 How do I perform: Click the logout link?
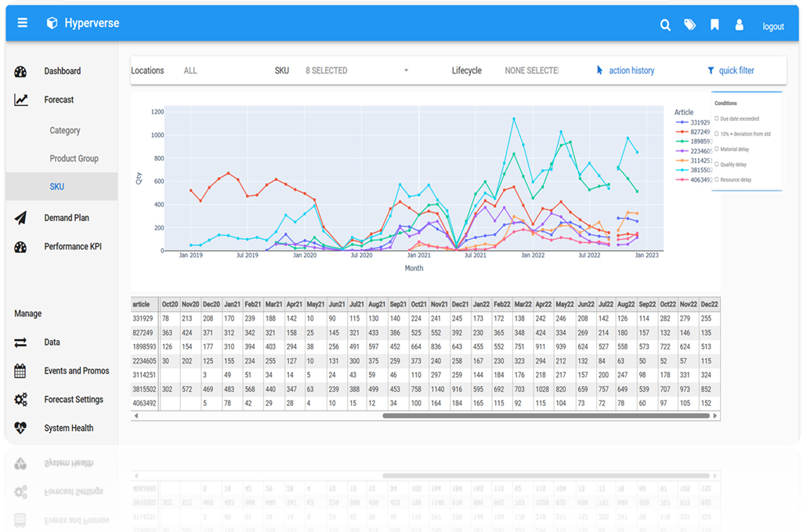pos(772,27)
